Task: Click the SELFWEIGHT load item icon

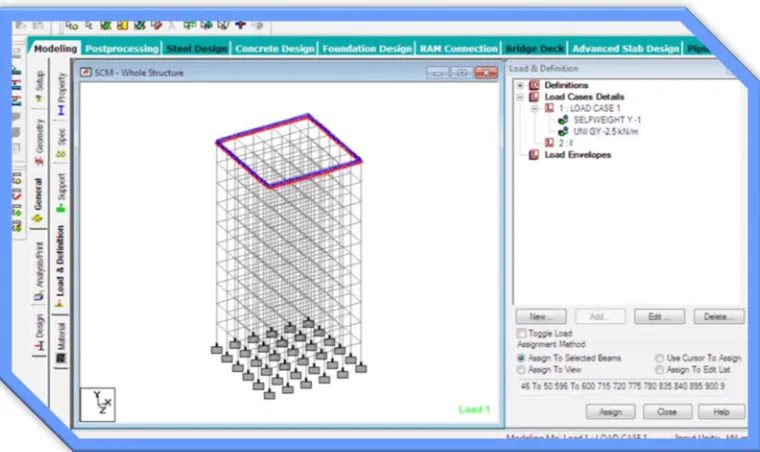Action: [563, 120]
